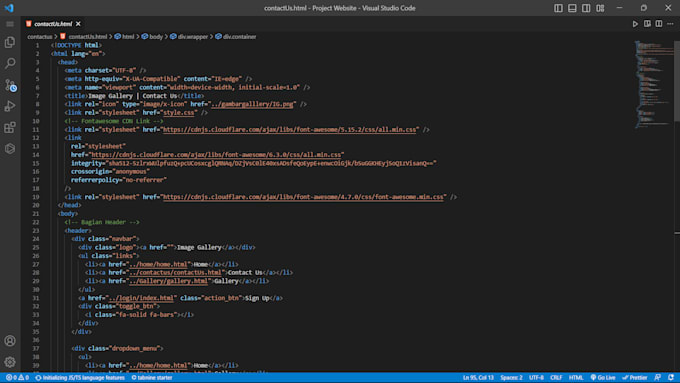
Task: Follow the ../login/index.html link
Action: 141,298
